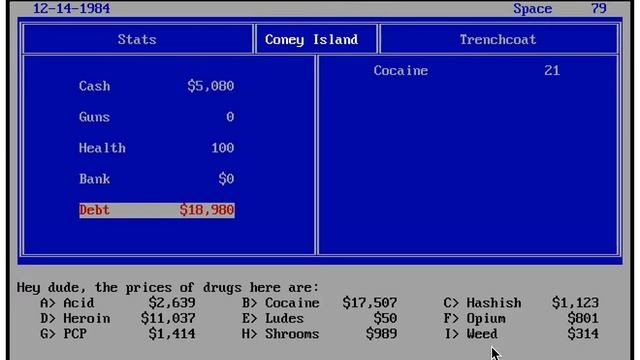Select option A> Acid
The width and height of the screenshot is (640, 360).
click(x=67, y=303)
